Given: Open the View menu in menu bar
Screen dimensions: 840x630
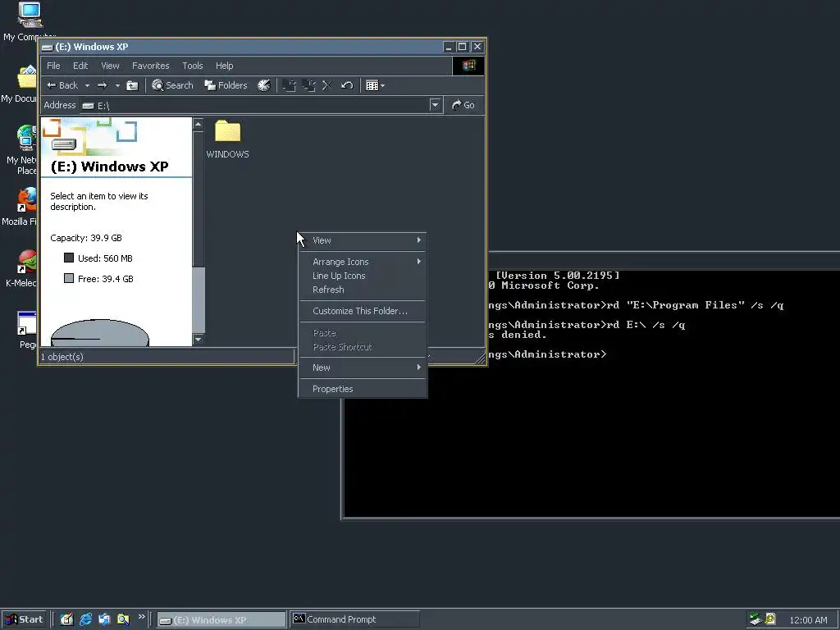Looking at the screenshot, I should pyautogui.click(x=110, y=66).
